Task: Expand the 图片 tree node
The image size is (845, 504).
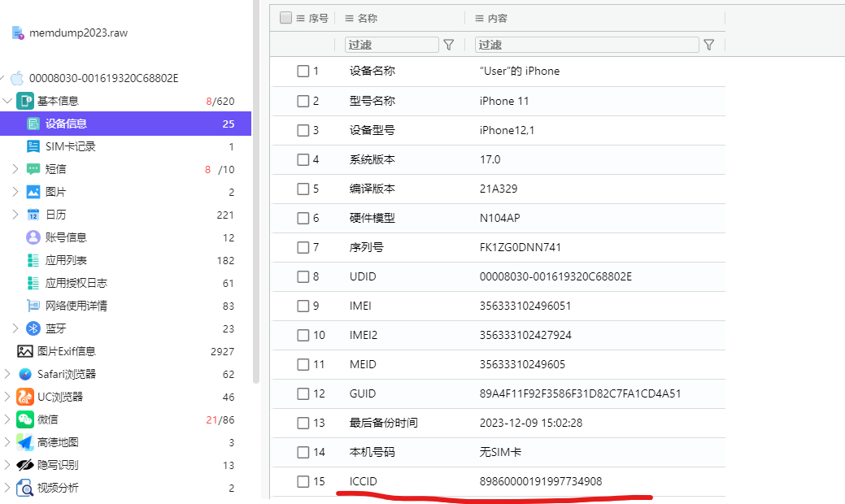Action: tap(15, 192)
